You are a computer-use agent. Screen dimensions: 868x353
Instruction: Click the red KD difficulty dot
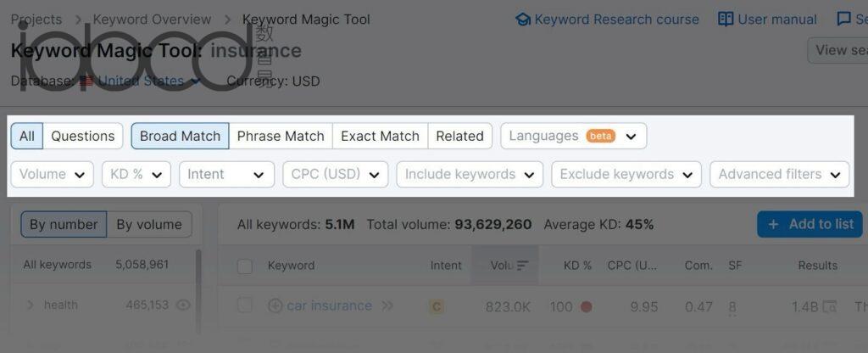pos(587,306)
